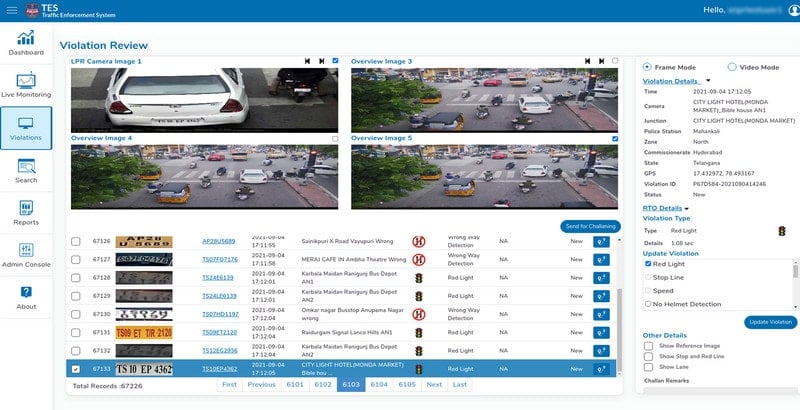This screenshot has height=410, width=800.
Task: Click wrong way icon in row 67126
Action: pos(419,241)
